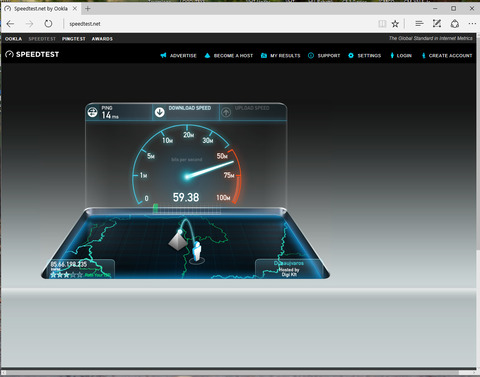
Task: Open the Support link
Action: pos(329,56)
